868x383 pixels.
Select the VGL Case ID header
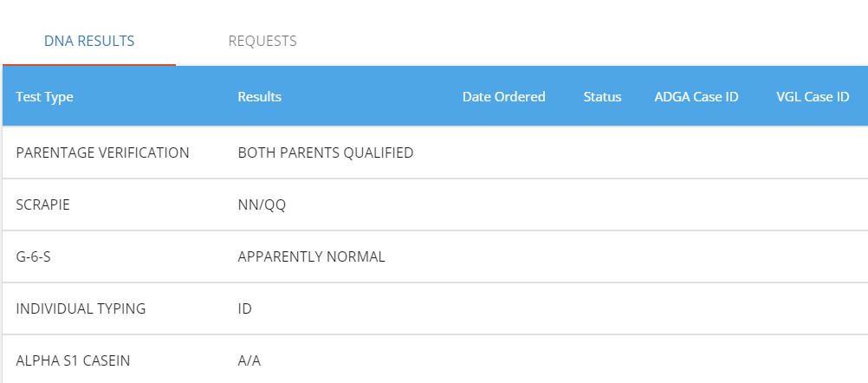coord(813,97)
